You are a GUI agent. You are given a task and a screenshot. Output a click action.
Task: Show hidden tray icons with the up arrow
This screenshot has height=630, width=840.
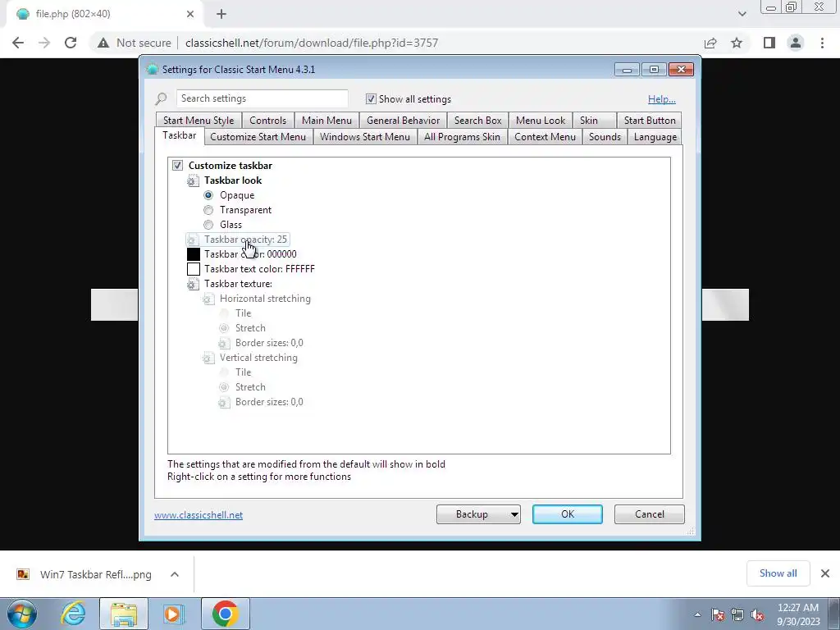697,614
